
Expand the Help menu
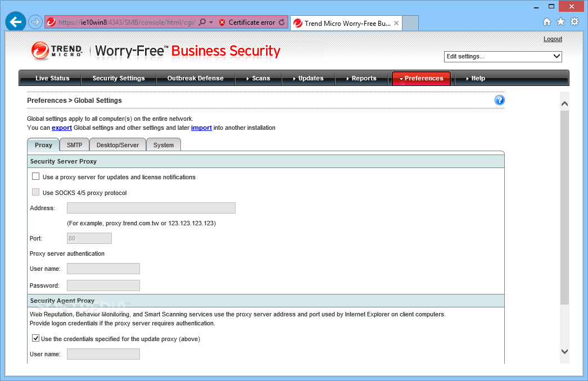475,78
